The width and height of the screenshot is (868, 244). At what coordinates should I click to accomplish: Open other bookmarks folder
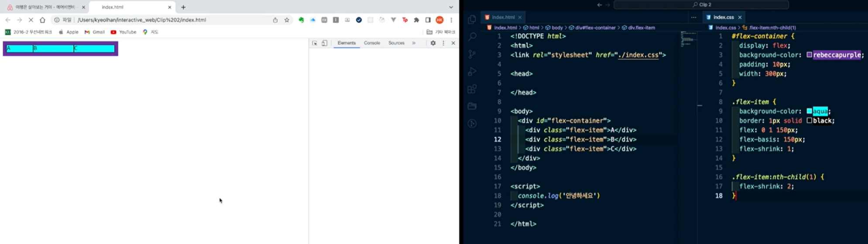441,32
